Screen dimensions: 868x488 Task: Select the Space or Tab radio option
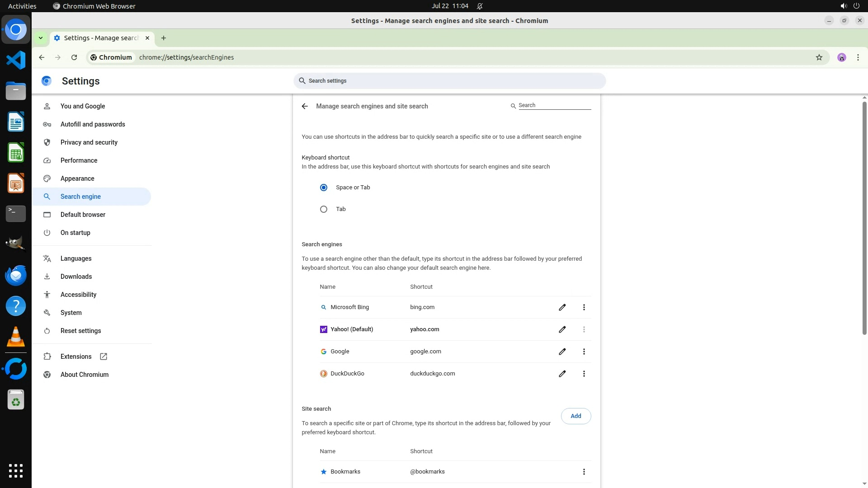[324, 188]
